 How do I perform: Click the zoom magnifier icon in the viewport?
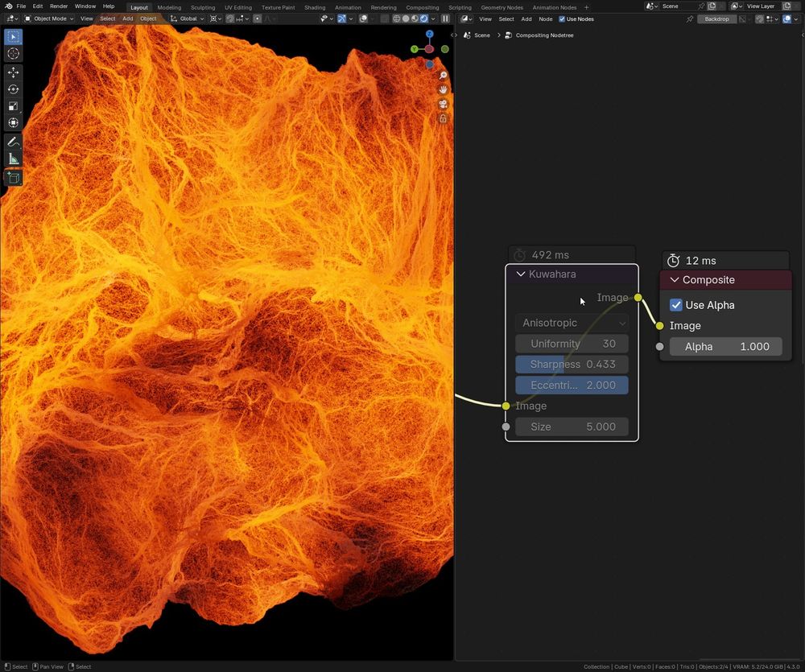pos(443,76)
